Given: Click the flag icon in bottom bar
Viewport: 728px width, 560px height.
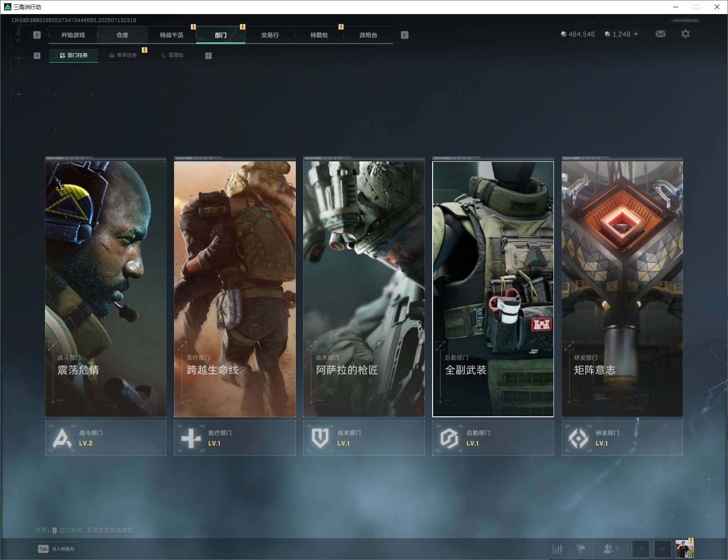Looking at the screenshot, I should point(581,549).
